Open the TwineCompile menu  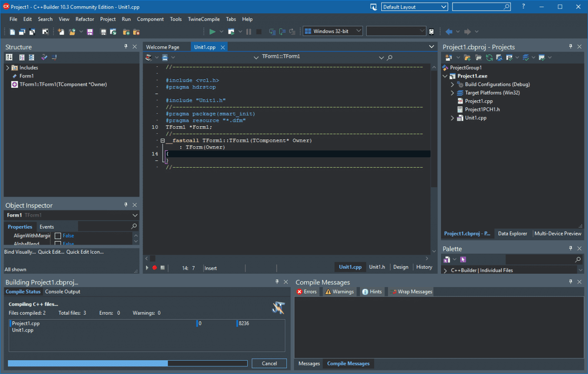click(x=204, y=19)
